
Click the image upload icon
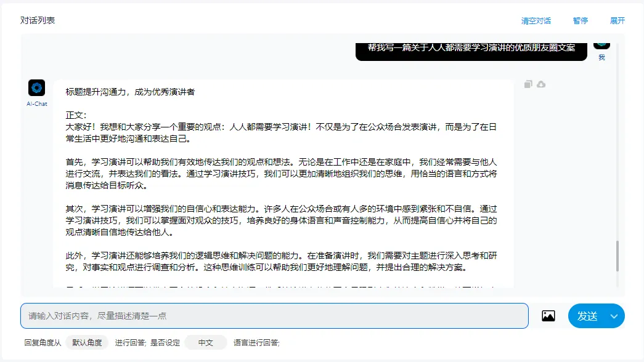click(x=548, y=316)
